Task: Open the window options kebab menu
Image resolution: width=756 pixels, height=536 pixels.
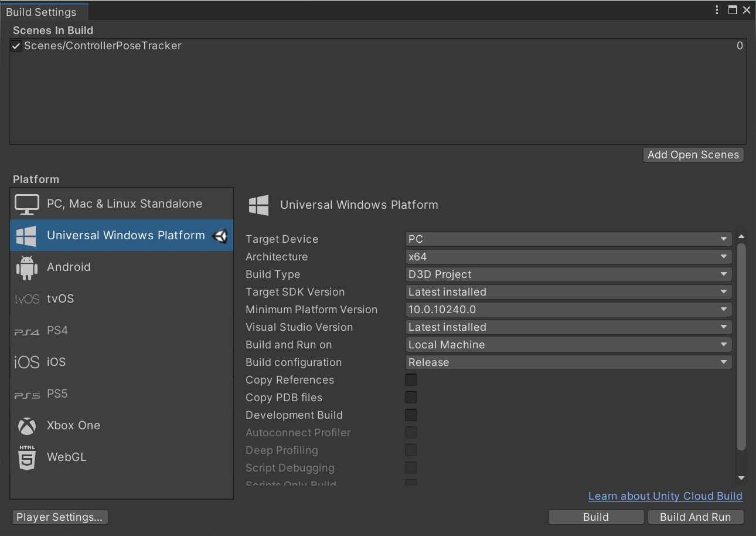Action: 717,10
